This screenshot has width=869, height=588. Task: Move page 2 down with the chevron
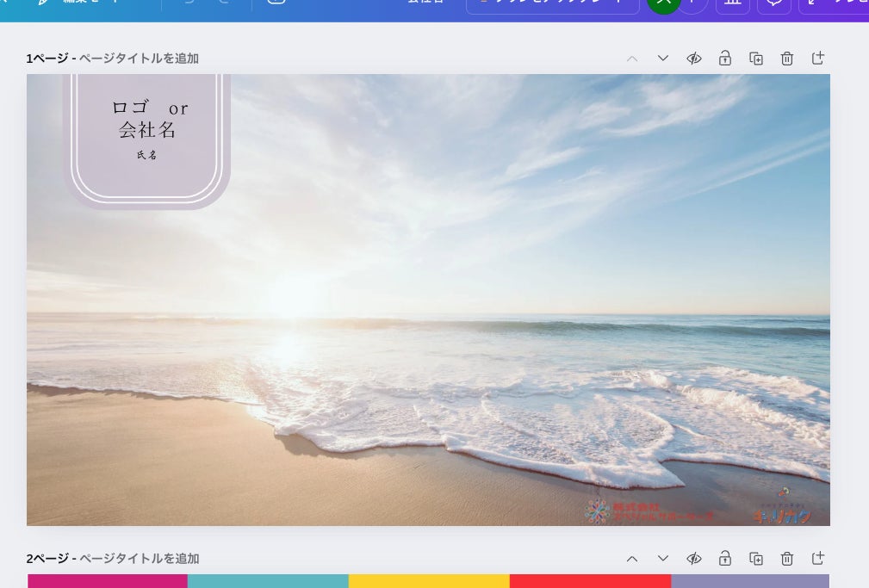(x=663, y=559)
